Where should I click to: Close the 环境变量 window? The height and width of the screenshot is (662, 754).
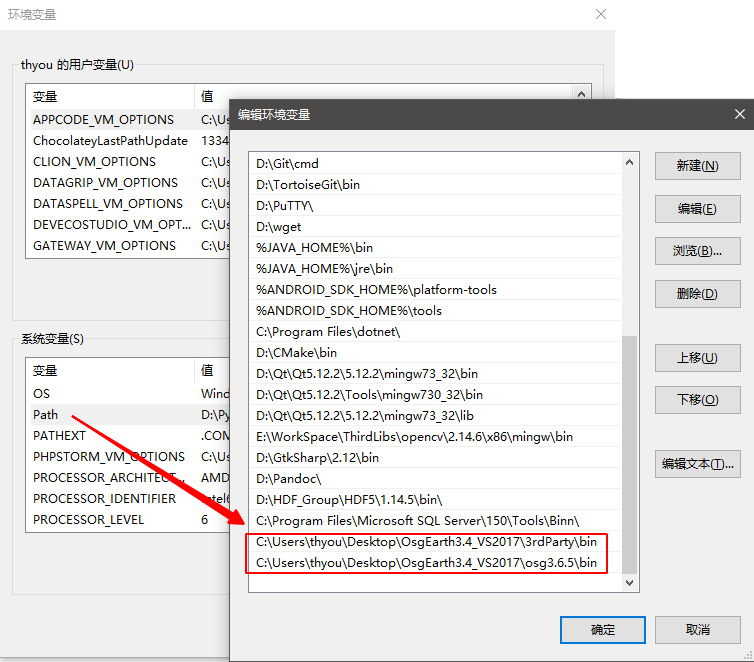pos(600,14)
